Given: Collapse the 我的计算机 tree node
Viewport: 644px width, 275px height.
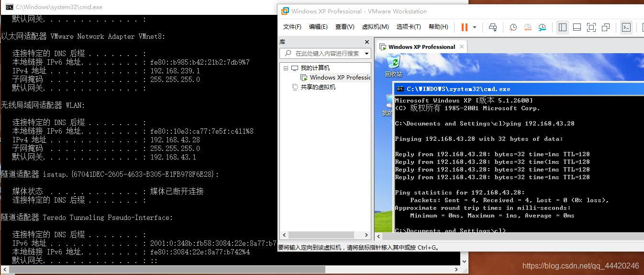Looking at the screenshot, I should pyautogui.click(x=286, y=68).
